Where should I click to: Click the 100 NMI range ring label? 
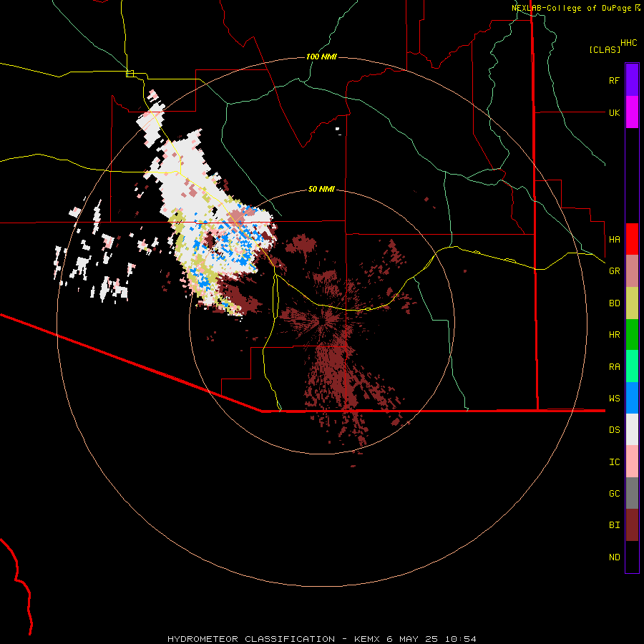tap(321, 57)
